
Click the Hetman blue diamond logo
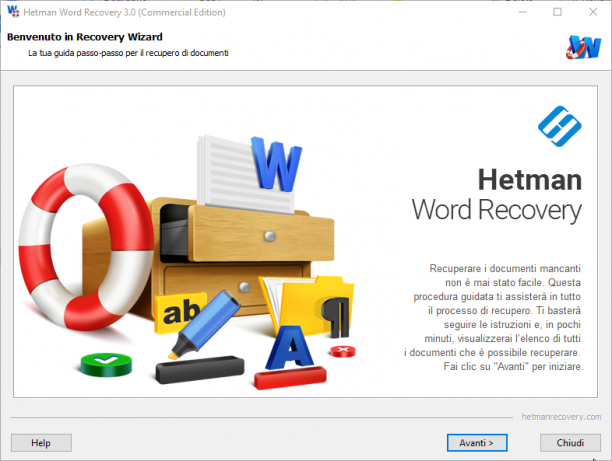[560, 126]
